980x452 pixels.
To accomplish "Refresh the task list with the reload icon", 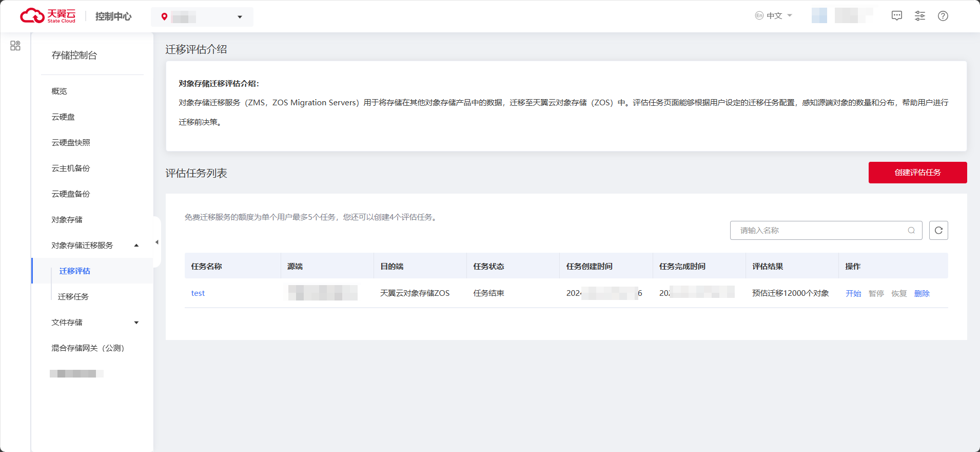I will click(938, 230).
